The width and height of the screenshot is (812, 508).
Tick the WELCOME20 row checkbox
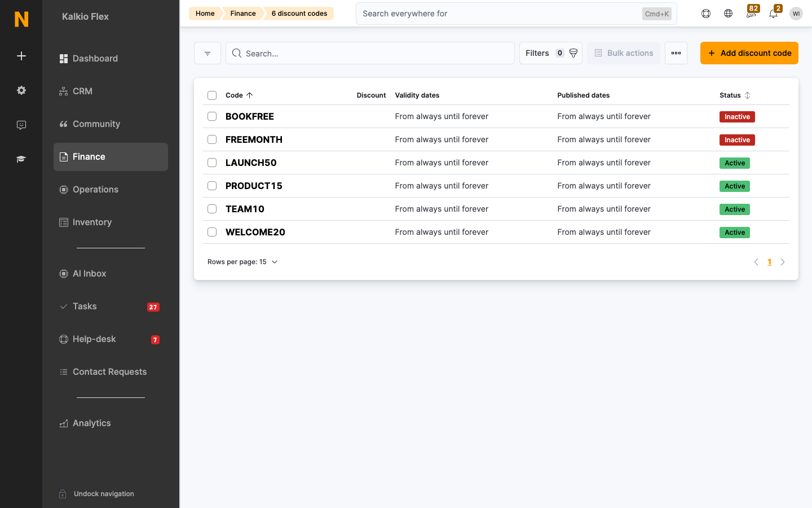[212, 232]
